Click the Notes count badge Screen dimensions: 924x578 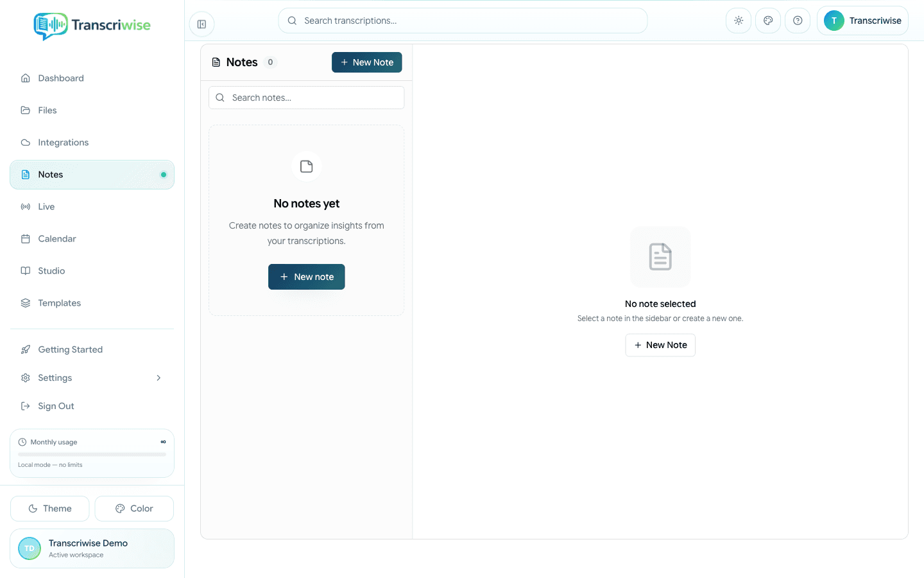tap(270, 62)
